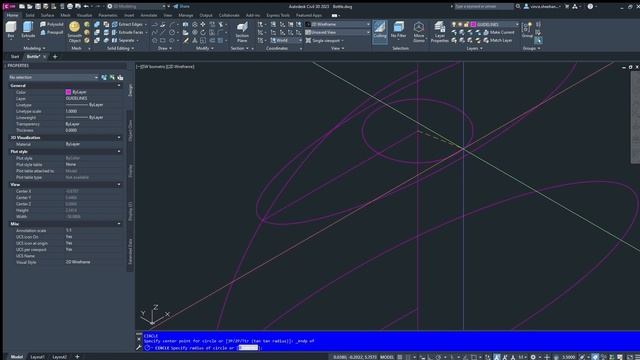The height and width of the screenshot is (360, 640).
Task: Click the Presspull tool
Action: coord(52,32)
